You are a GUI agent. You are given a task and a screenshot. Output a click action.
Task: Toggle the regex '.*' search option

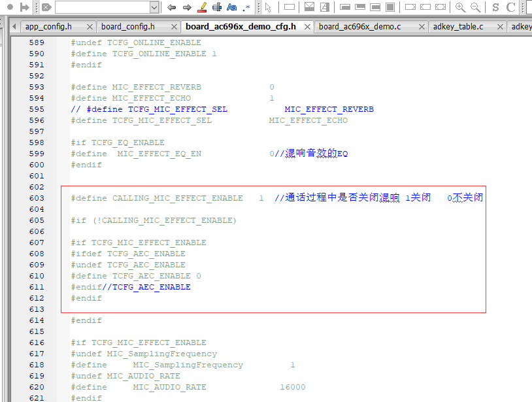click(246, 7)
